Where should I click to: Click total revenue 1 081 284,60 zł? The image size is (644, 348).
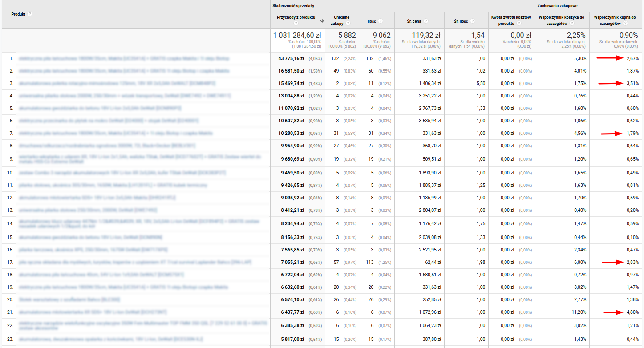pos(297,35)
